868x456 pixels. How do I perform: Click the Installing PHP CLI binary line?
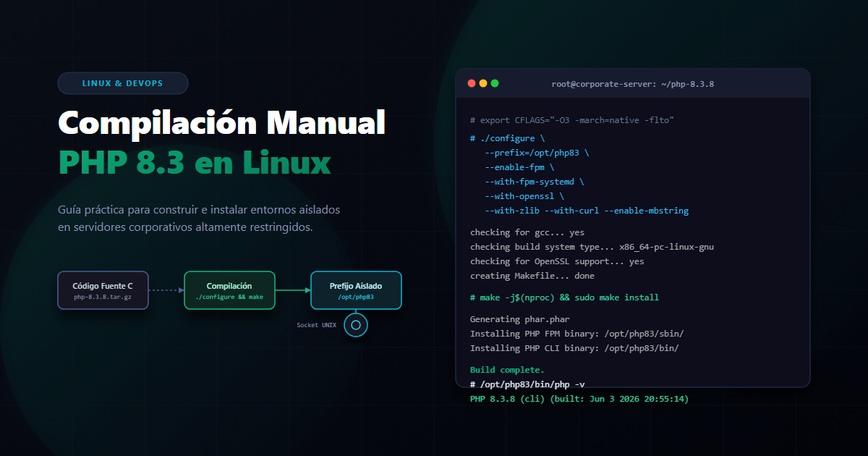pos(574,348)
